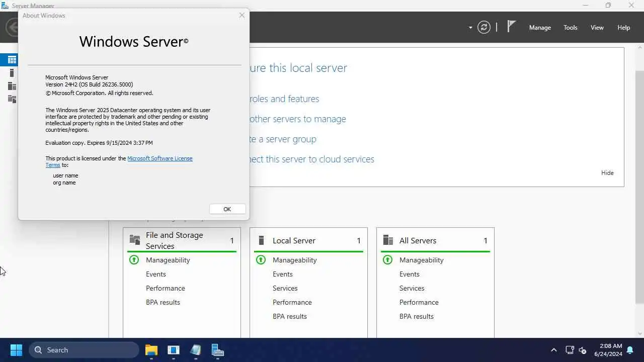
Task: Open File and Storage Services tile title
Action: (175, 240)
